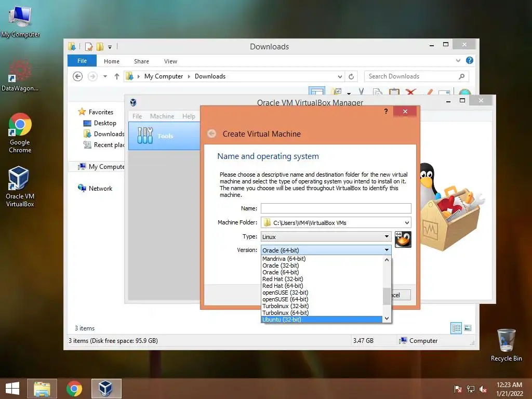This screenshot has width=532, height=399.
Task: Expand the address bar history dropdown
Action: pyautogui.click(x=340, y=77)
